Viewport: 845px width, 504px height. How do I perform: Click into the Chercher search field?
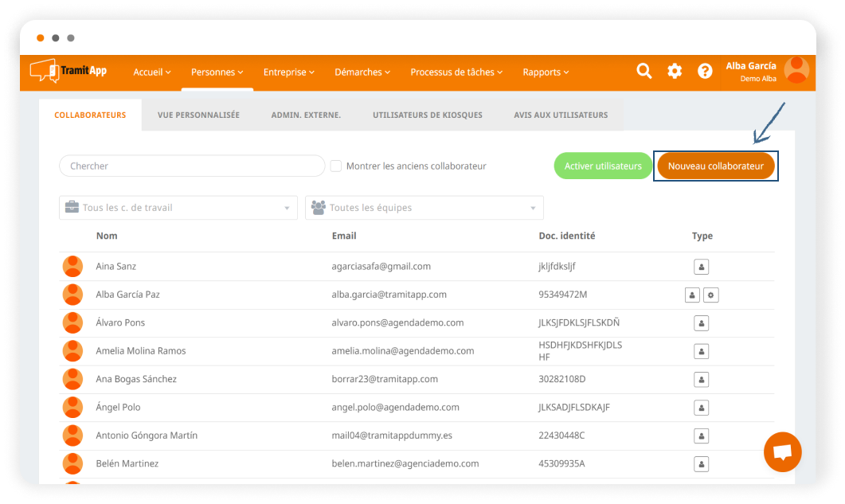pos(192,166)
